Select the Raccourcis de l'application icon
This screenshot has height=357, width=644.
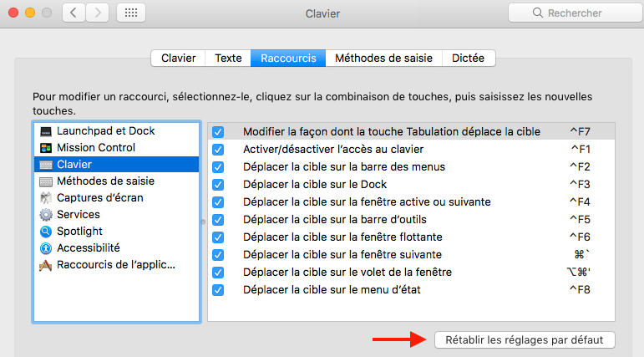click(x=45, y=265)
